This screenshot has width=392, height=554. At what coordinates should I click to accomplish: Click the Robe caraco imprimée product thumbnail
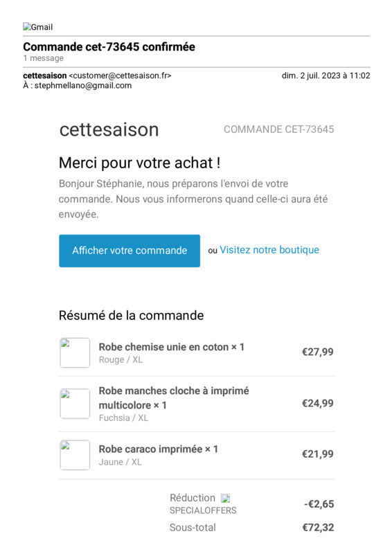(75, 455)
